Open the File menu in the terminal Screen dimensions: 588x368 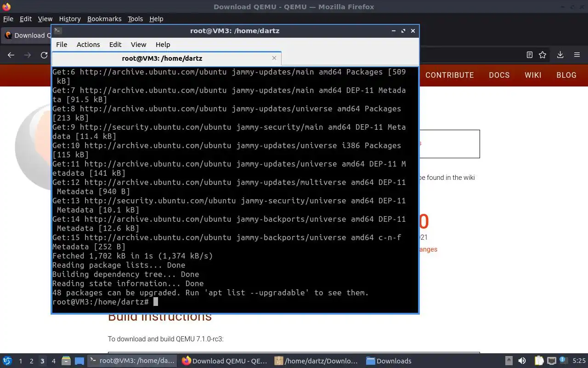tap(62, 44)
